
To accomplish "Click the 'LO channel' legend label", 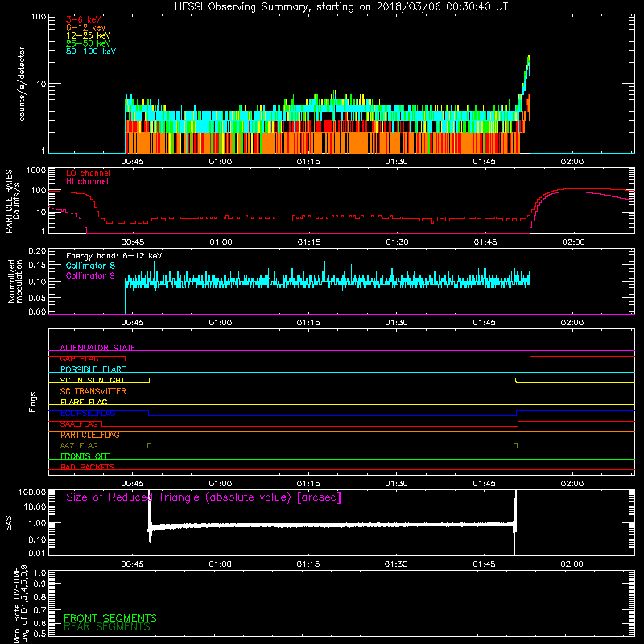I will point(89,174).
